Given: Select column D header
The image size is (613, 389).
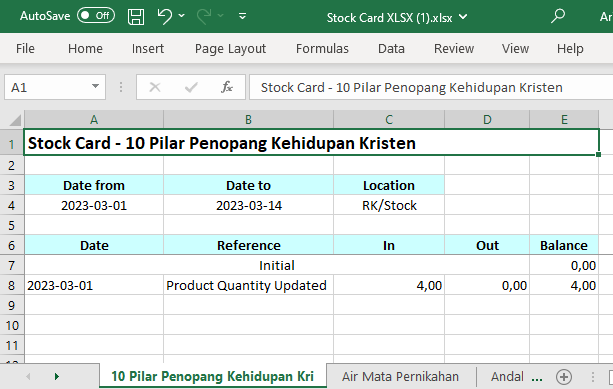Looking at the screenshot, I should tap(487, 120).
